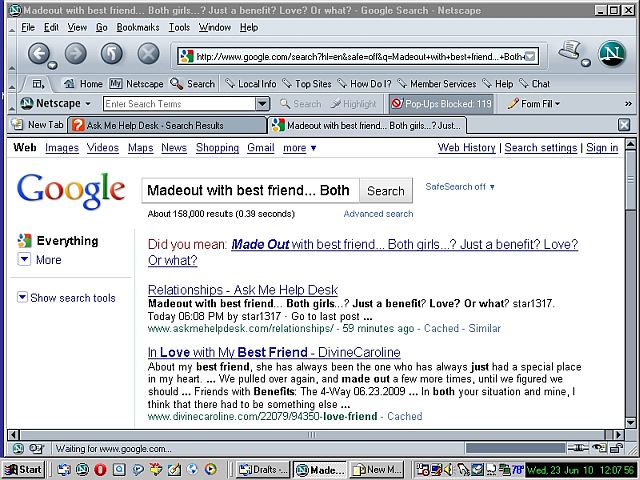
Task: Click the Back navigation button
Action: [40, 54]
